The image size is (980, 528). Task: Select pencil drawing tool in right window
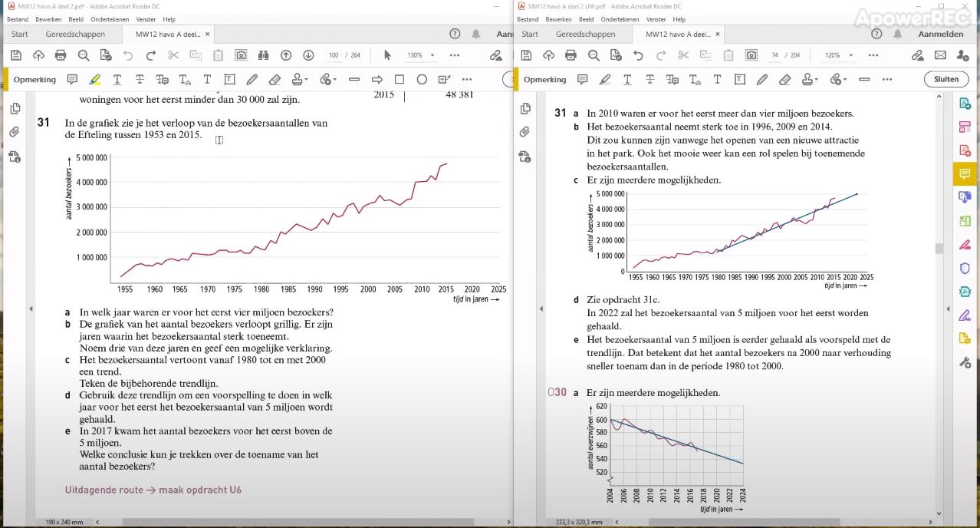(761, 79)
